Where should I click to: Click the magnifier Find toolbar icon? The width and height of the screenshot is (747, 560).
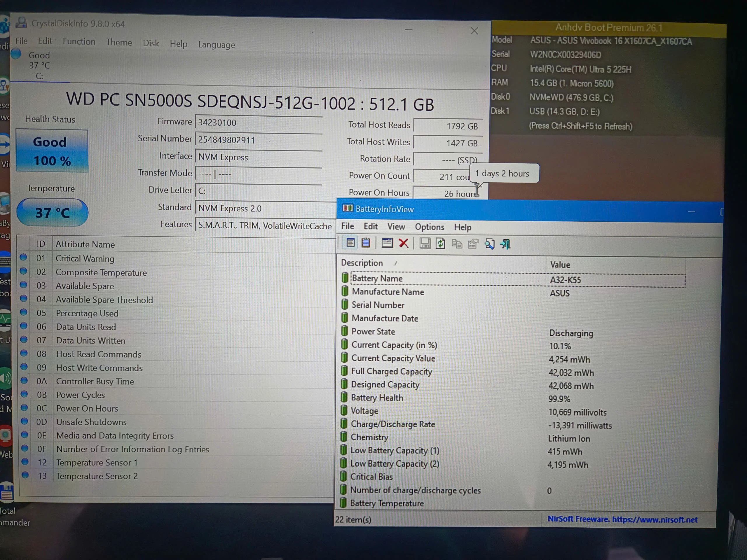[x=489, y=244]
